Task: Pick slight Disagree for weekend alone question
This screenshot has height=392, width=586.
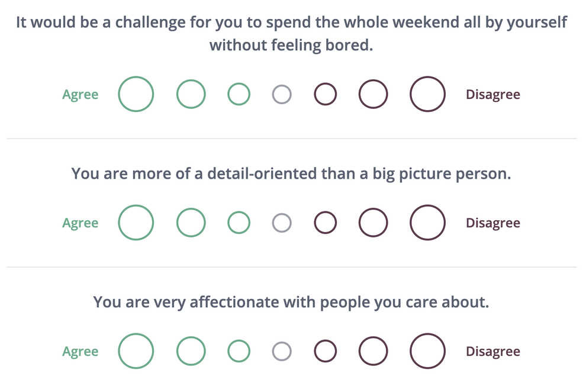Action: (x=326, y=94)
